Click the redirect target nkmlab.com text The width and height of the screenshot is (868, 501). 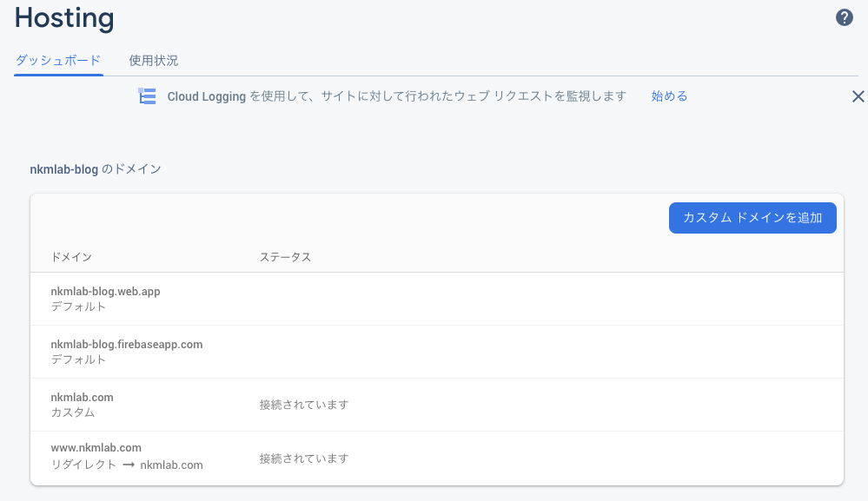172,465
